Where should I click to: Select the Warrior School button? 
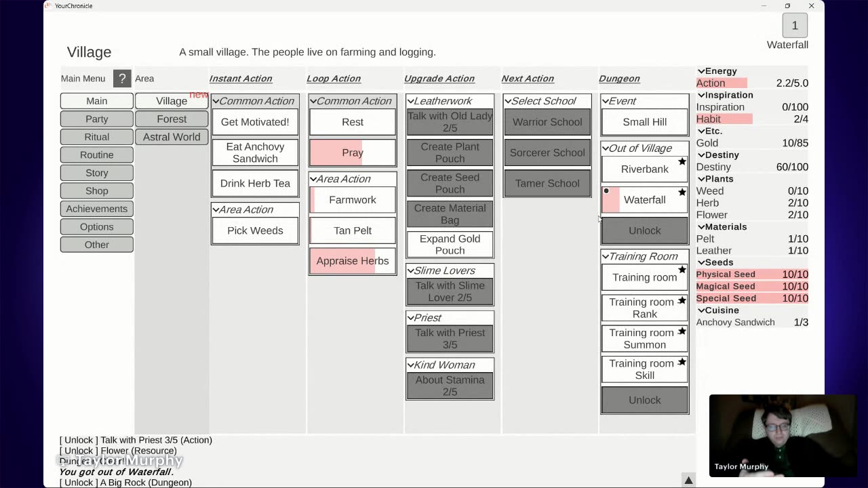[547, 122]
